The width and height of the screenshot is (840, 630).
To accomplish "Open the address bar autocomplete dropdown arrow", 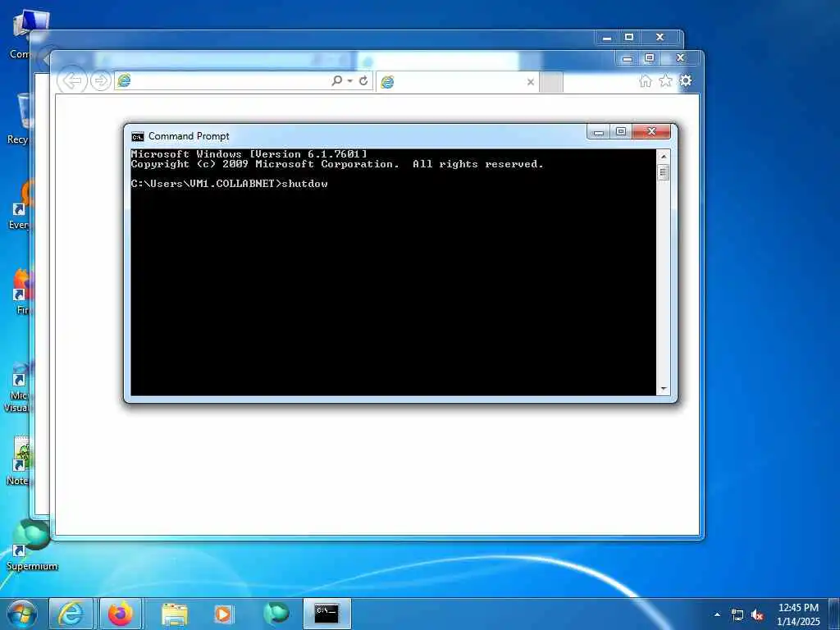I will 349,81.
